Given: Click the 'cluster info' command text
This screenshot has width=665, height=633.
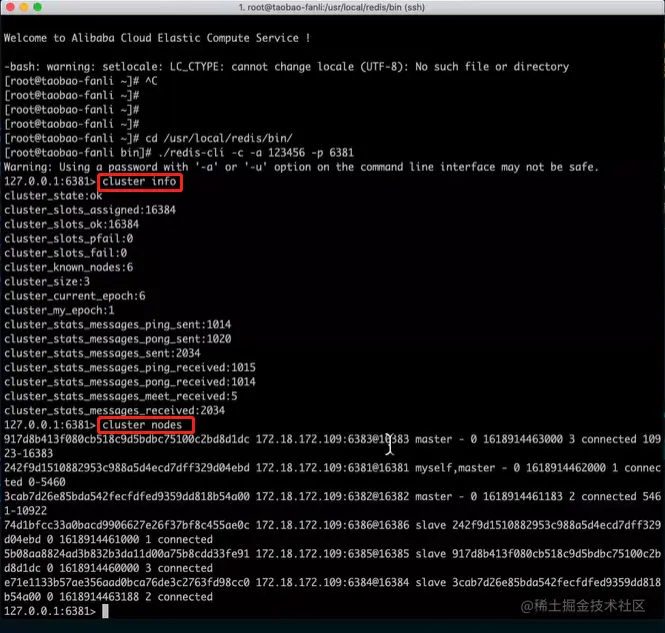Looking at the screenshot, I should (139, 181).
